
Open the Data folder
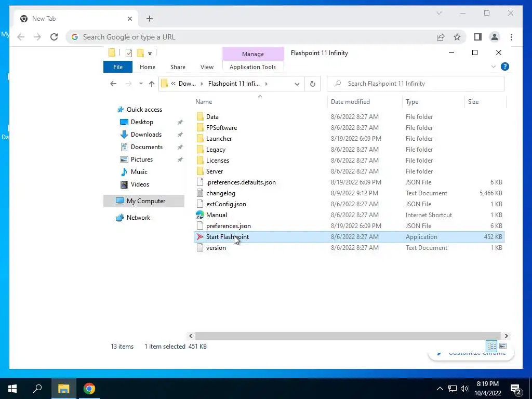(212, 117)
